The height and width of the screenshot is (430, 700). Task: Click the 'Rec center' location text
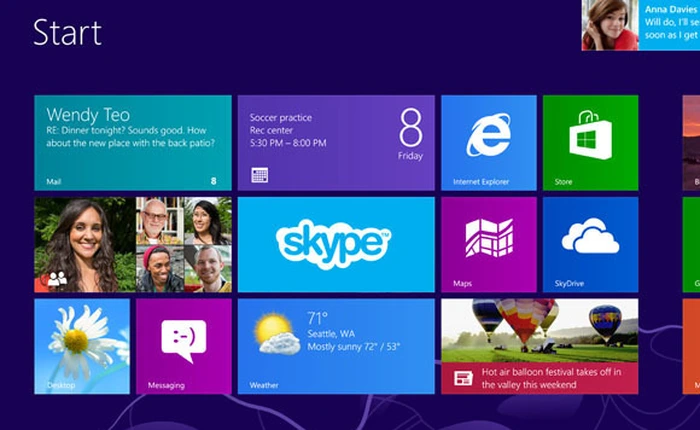(271, 130)
